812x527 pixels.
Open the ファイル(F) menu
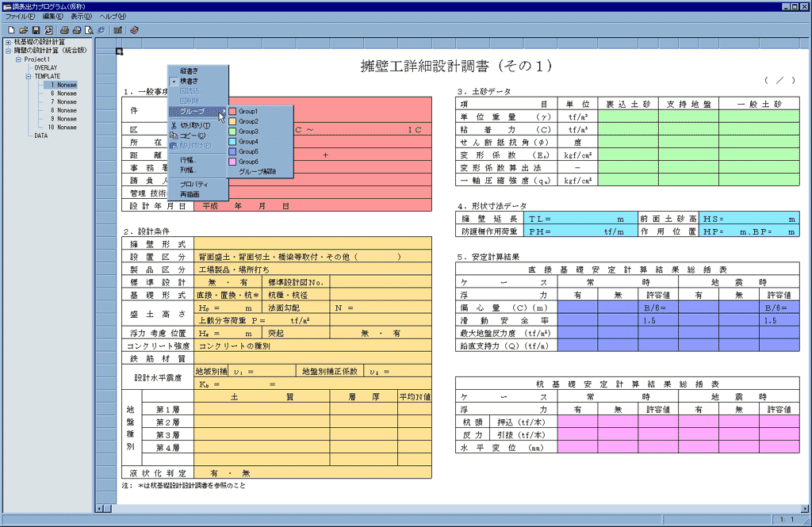(21, 16)
